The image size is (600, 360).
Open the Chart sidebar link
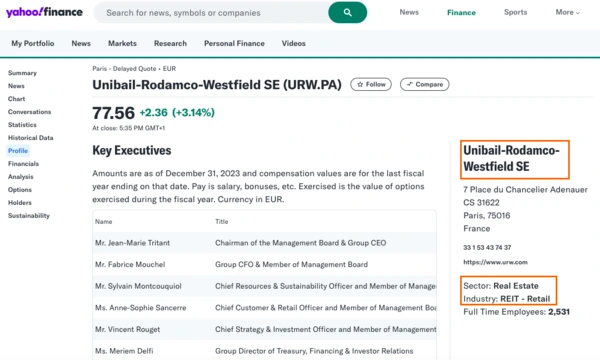click(x=16, y=99)
